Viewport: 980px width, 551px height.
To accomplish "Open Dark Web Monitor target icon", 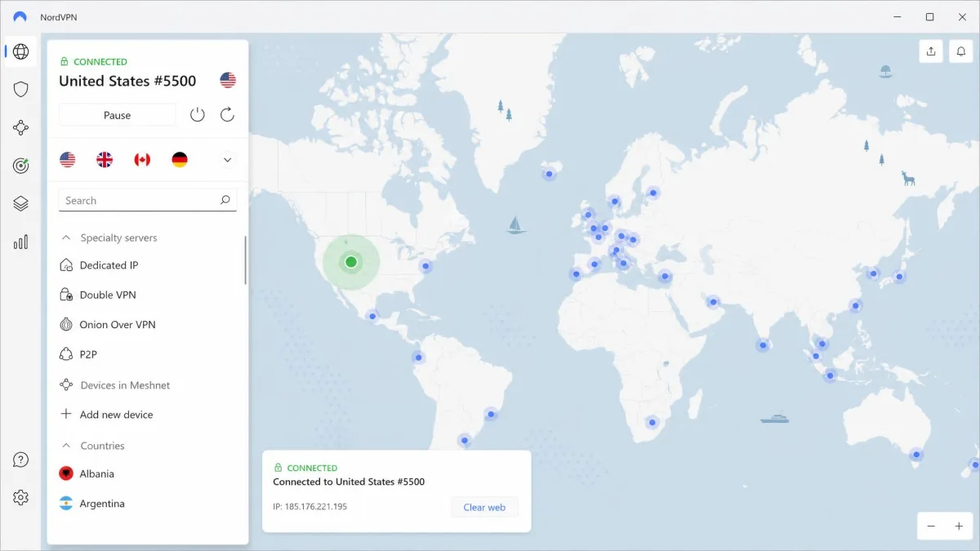I will coord(21,166).
